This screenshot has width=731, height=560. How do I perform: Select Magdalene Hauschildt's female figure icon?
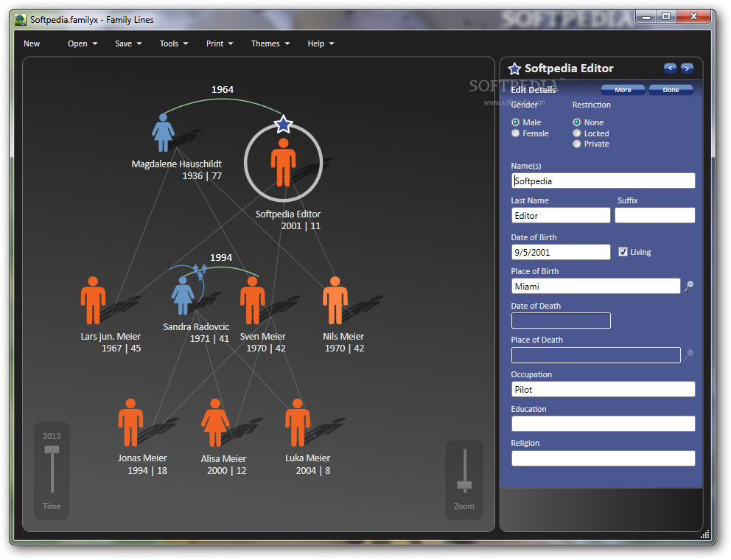tap(163, 133)
